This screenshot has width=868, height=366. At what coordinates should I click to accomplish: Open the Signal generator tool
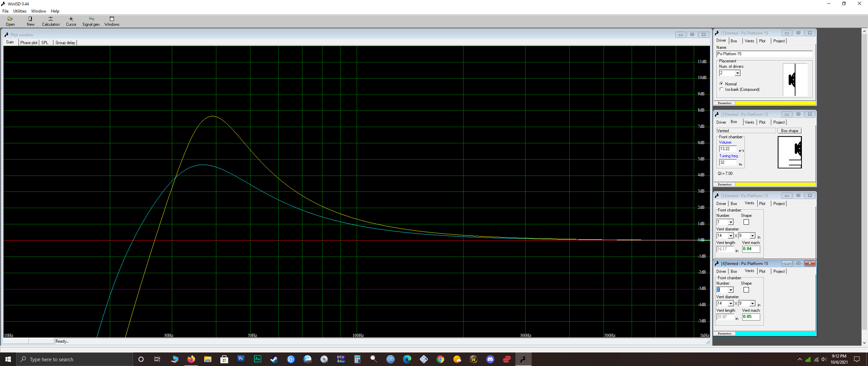point(91,21)
